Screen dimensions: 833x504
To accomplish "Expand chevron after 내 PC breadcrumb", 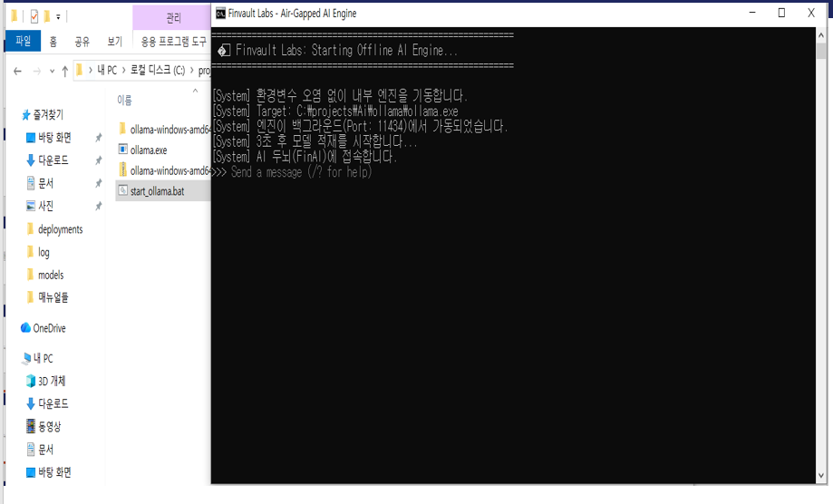I will (x=124, y=70).
